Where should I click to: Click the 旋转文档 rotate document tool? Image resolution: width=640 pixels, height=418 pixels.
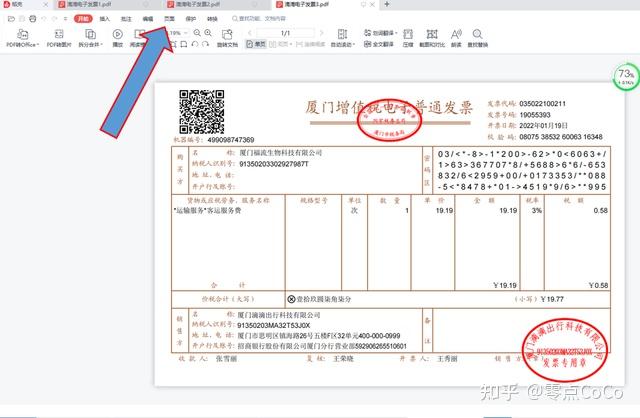pyautogui.click(x=227, y=38)
